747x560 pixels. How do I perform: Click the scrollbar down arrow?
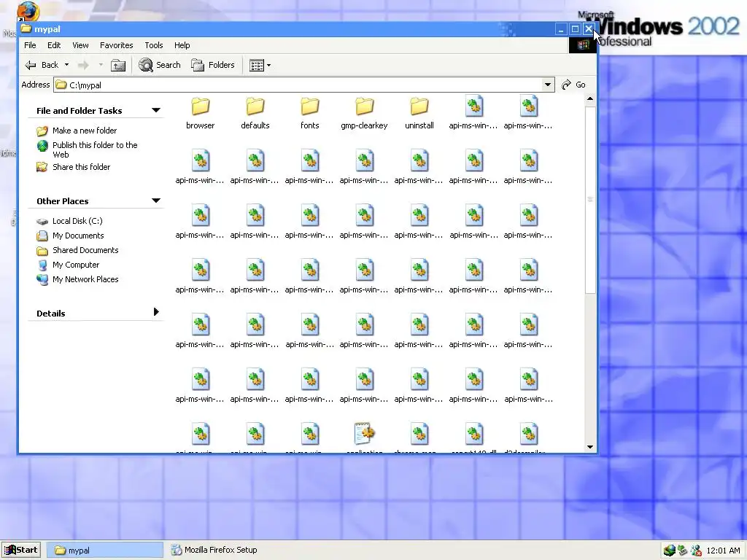[x=590, y=447]
